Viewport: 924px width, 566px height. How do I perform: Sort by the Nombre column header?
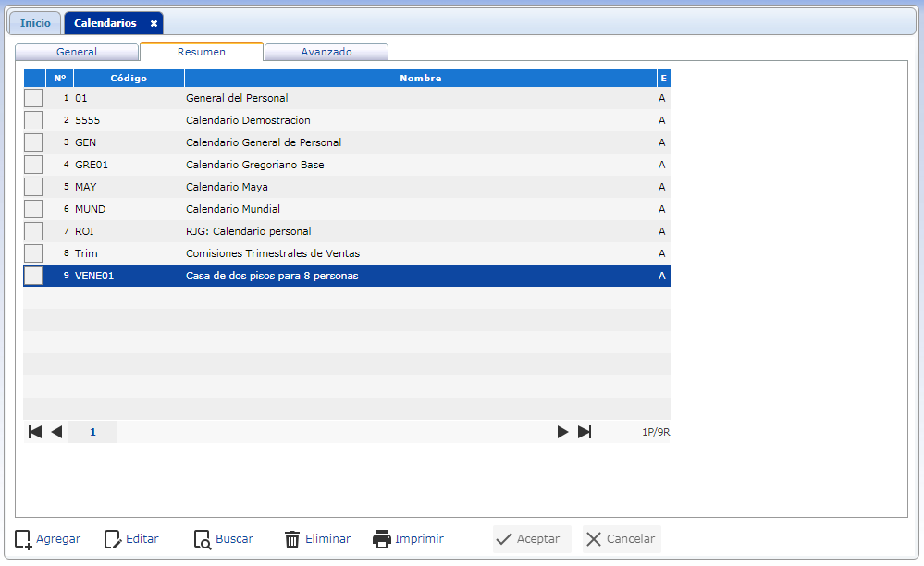coord(420,79)
